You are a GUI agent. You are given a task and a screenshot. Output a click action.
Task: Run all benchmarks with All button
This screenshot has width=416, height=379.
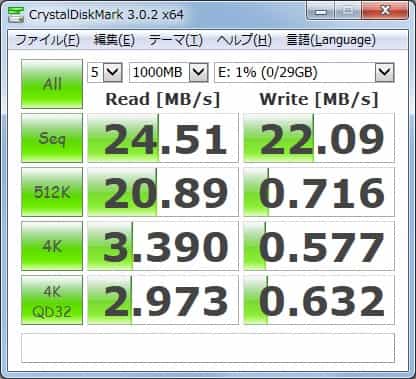52,84
